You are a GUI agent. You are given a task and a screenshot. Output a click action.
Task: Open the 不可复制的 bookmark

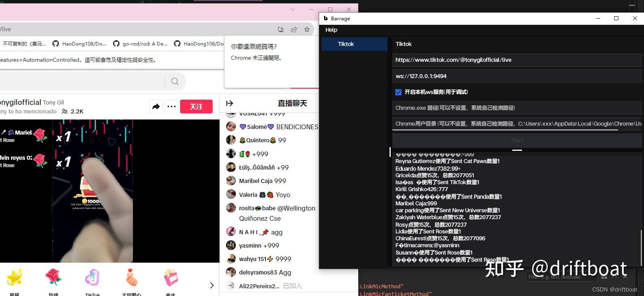(24, 44)
